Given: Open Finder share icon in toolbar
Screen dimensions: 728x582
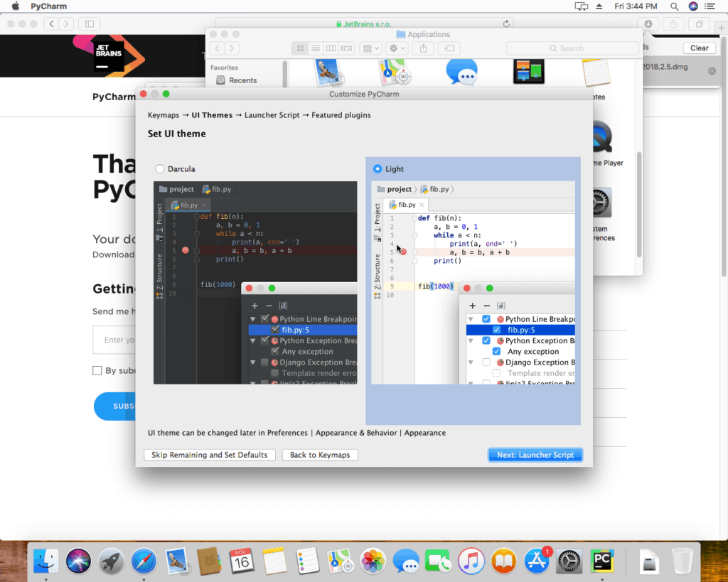Looking at the screenshot, I should 424,48.
